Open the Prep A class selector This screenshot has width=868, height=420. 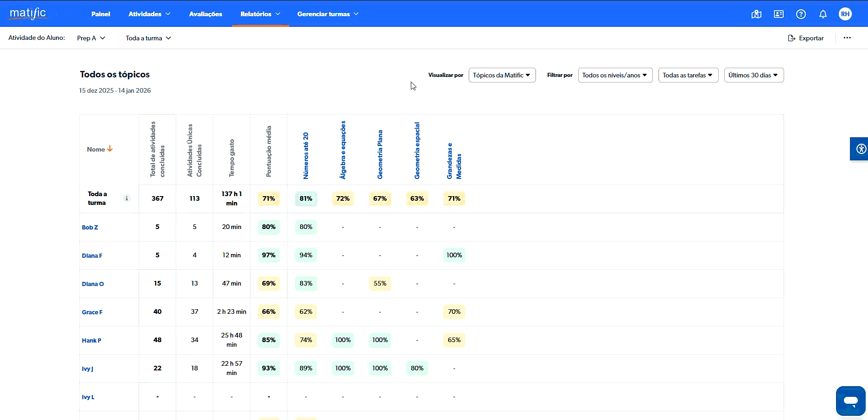pos(91,38)
